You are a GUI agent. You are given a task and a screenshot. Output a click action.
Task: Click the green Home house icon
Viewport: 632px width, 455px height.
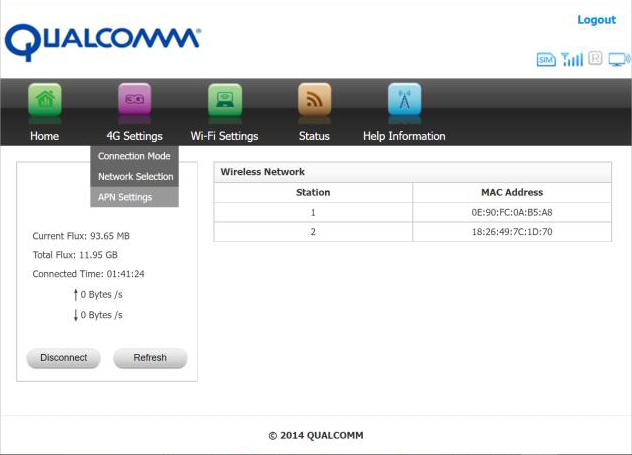(x=45, y=99)
